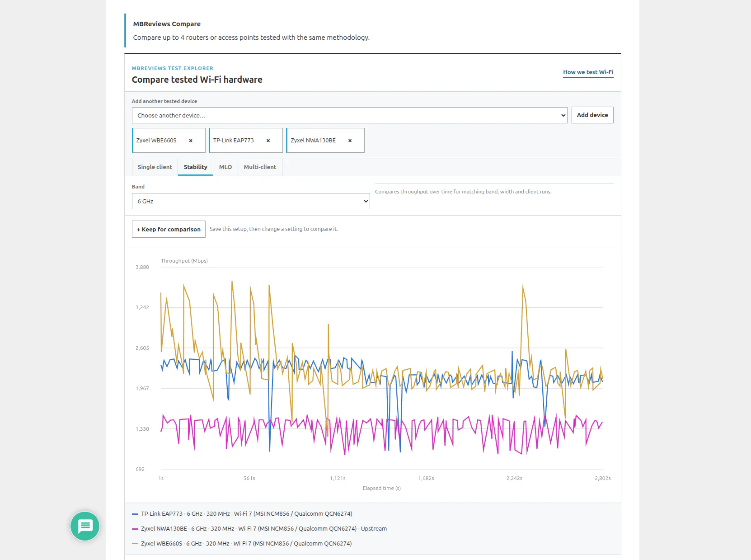The height and width of the screenshot is (560, 751).
Task: Open the Multi-client tab
Action: point(260,167)
